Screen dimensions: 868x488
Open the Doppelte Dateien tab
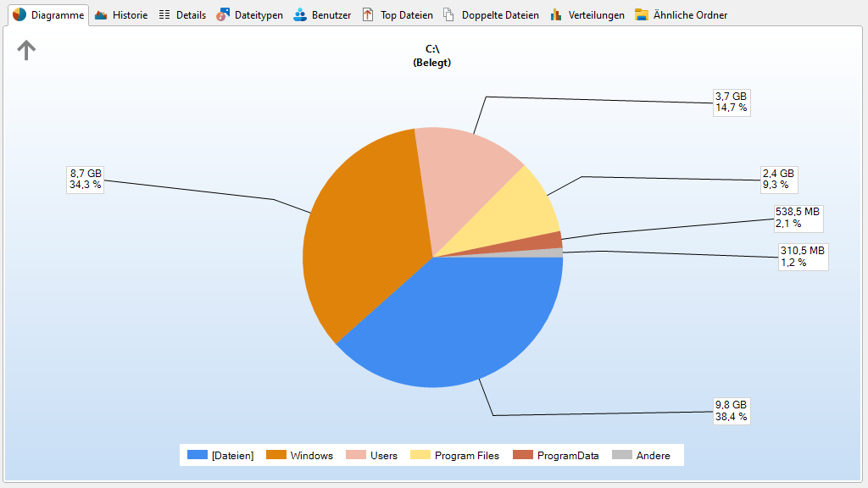491,15
